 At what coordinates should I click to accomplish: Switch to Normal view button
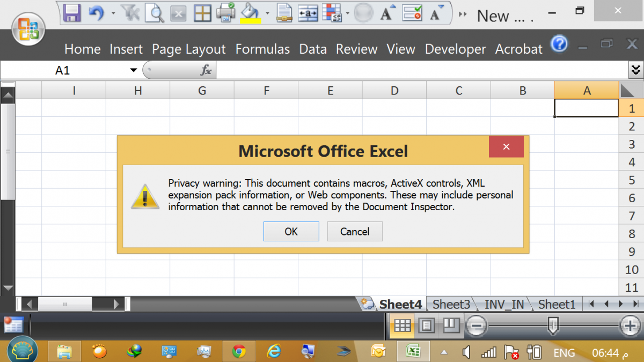coord(402,325)
